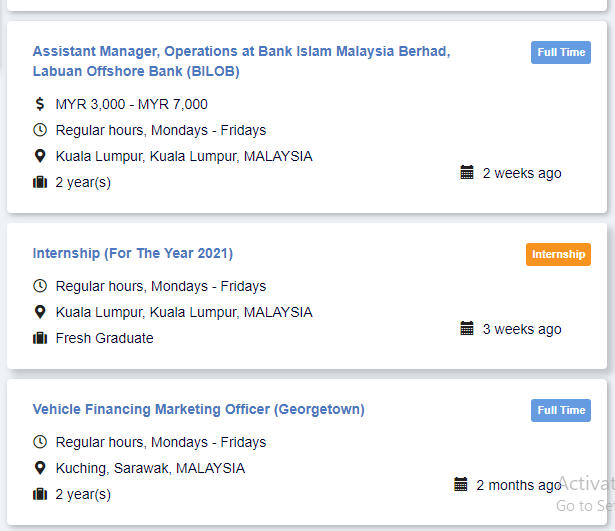Click the calendar icon beside 2 weeks ago
This screenshot has width=615, height=531.
tap(467, 172)
